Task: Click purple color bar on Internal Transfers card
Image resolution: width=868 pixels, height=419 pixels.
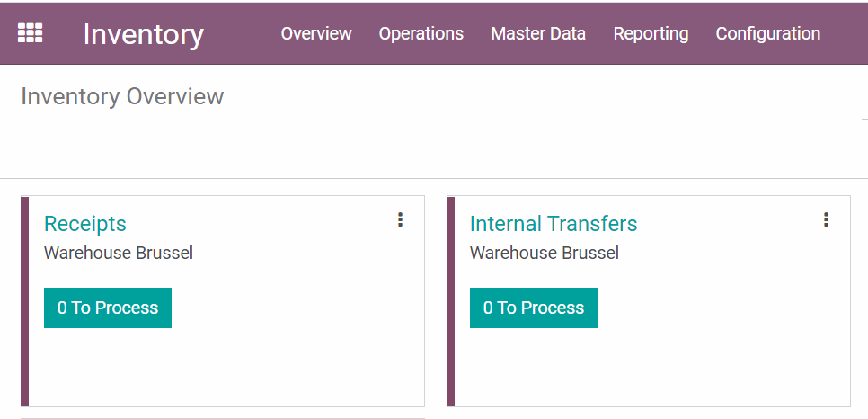Action: (450, 301)
